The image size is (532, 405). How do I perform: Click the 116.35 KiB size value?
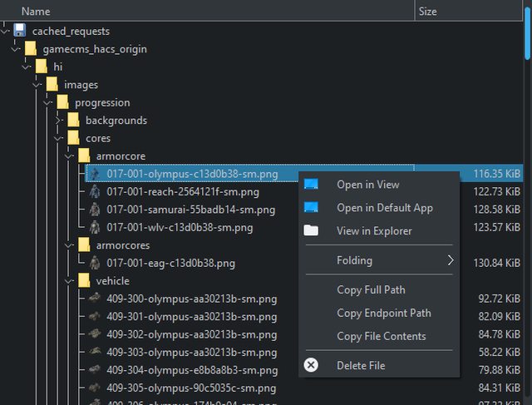pos(496,174)
